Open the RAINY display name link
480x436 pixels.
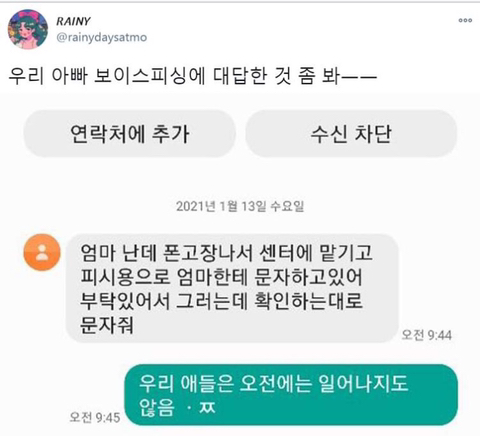[73, 21]
